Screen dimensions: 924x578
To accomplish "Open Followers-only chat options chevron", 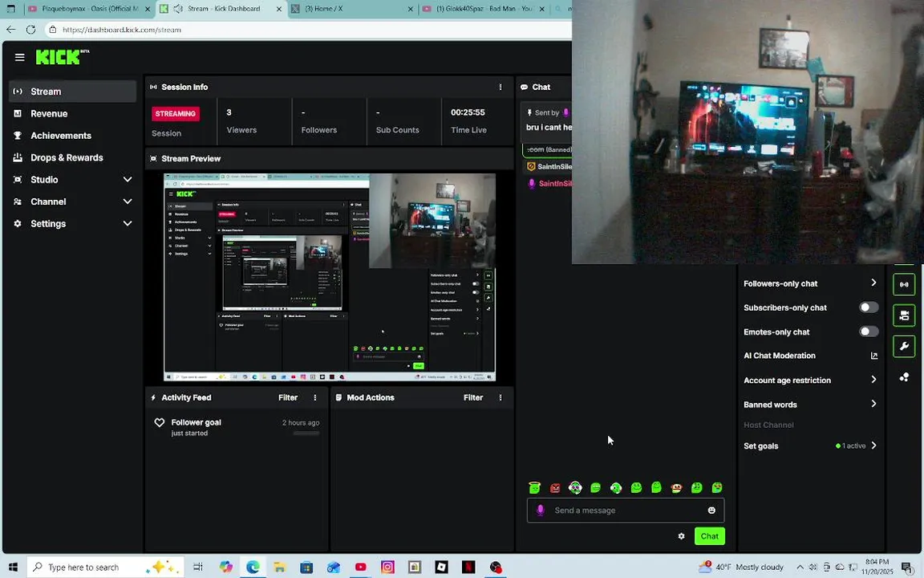I will (873, 283).
